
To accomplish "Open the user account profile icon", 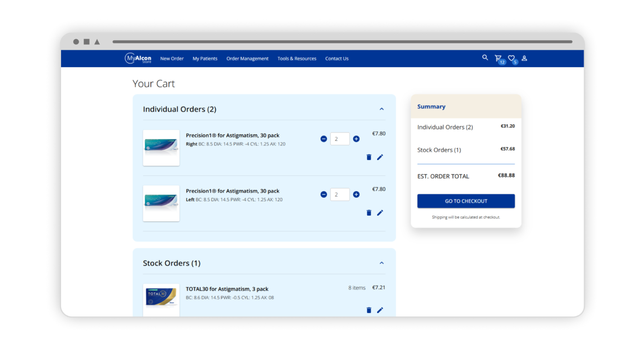I will point(524,58).
